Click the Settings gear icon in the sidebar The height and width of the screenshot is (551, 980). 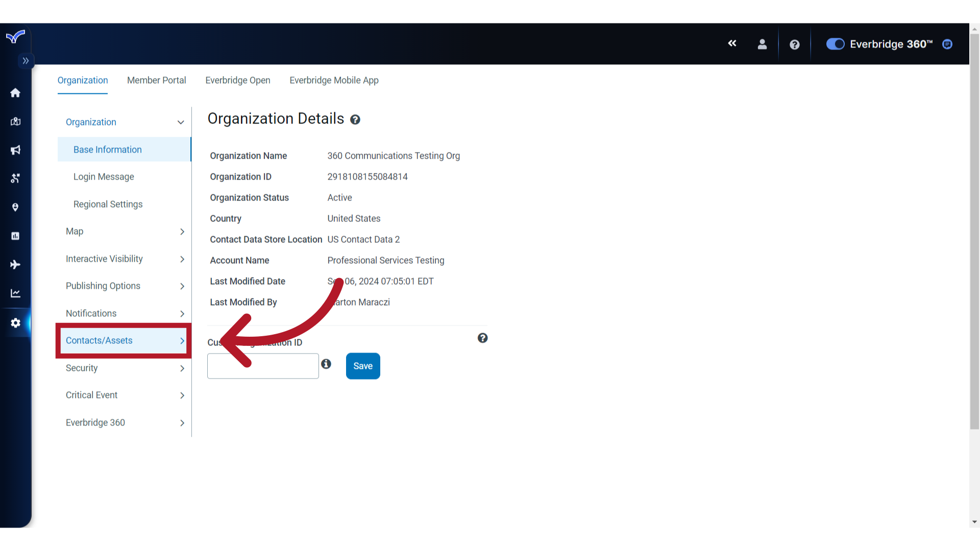[x=15, y=323]
